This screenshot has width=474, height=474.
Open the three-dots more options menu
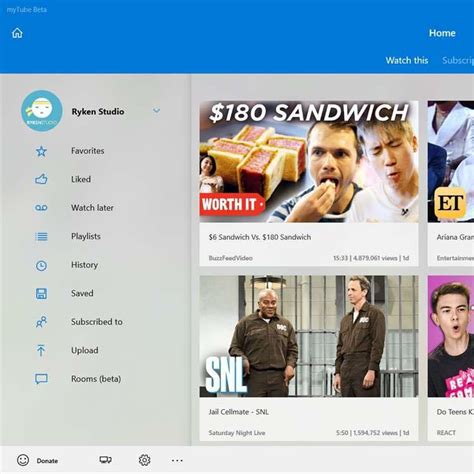(x=177, y=460)
